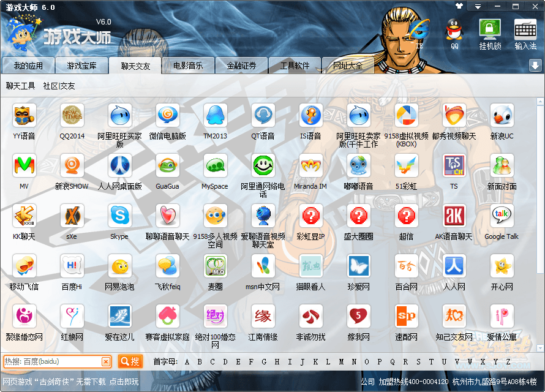Click the scrollbar down arrow
Viewport: 545px width, 392px height.
[540, 348]
